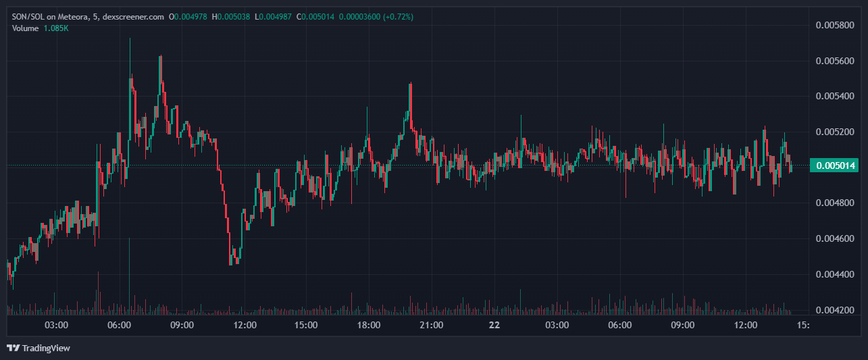Click the first 03:00 time axis label
868x360 pixels.
(x=56, y=325)
